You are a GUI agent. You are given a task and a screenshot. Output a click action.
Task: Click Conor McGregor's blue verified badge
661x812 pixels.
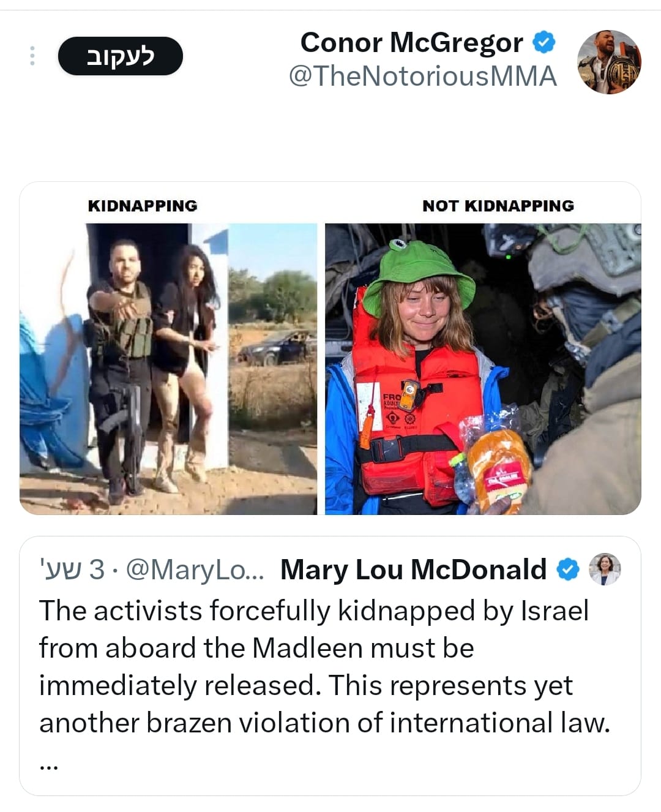(544, 43)
